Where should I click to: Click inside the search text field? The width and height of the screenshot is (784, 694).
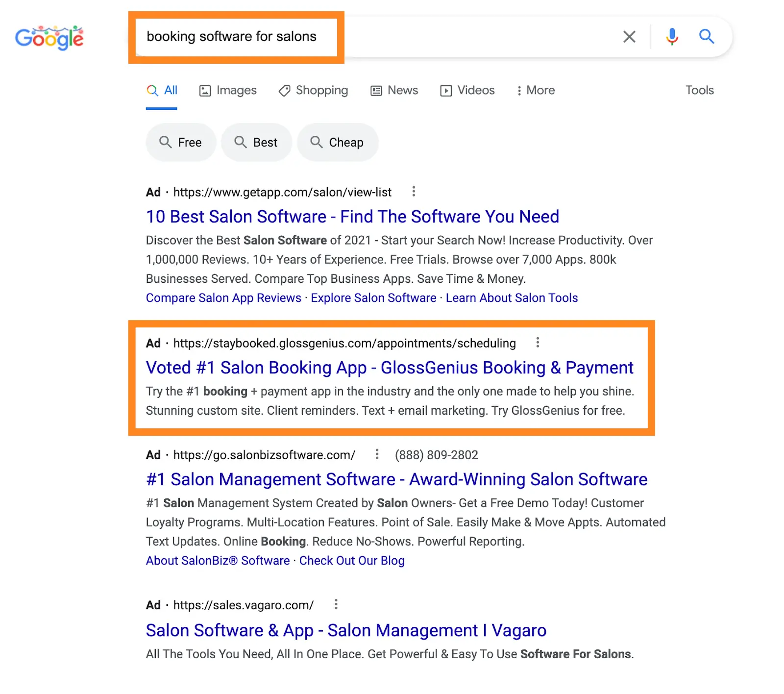(x=441, y=37)
